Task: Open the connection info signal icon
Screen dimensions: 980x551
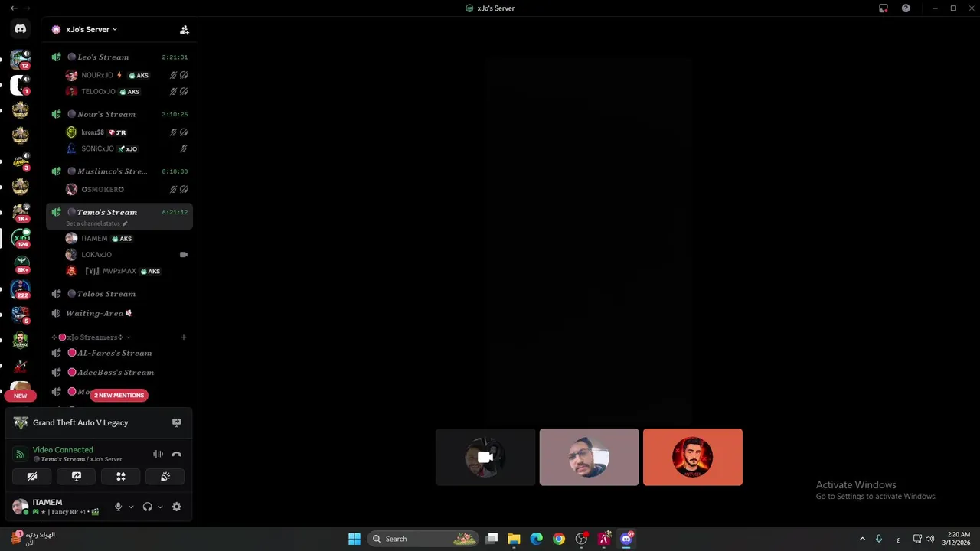Action: tap(21, 454)
